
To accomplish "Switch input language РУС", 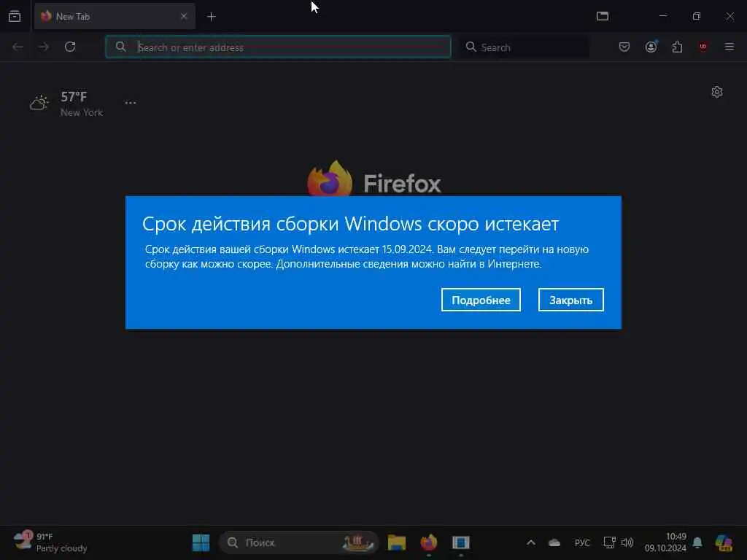I will click(582, 542).
